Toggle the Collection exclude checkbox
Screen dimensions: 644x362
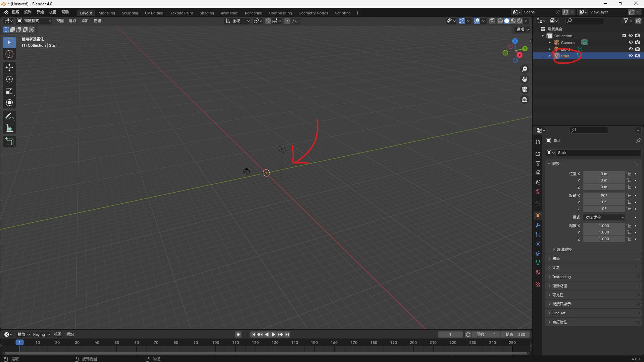click(x=624, y=36)
